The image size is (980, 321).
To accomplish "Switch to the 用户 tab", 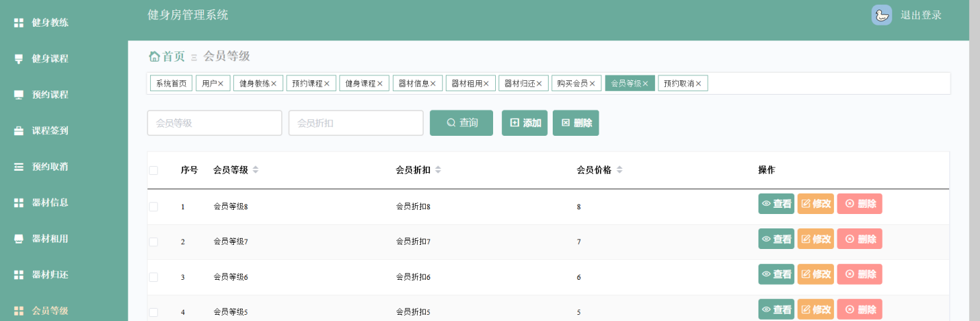I will coord(208,83).
